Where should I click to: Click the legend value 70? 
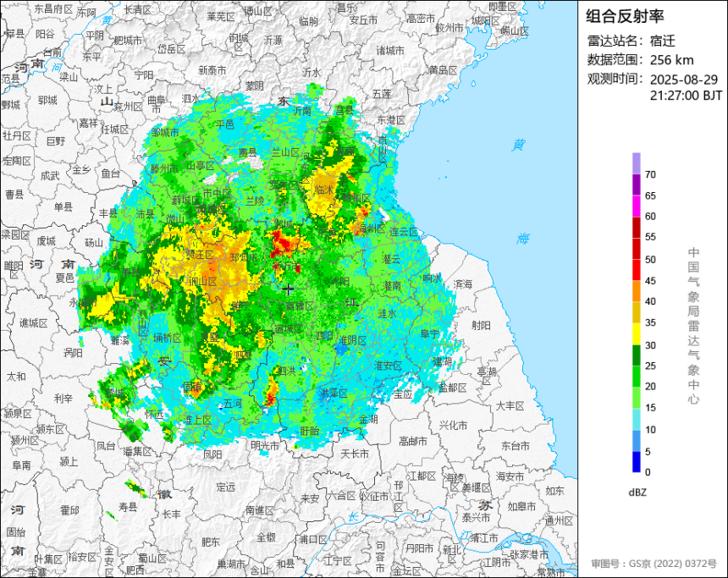(650, 174)
